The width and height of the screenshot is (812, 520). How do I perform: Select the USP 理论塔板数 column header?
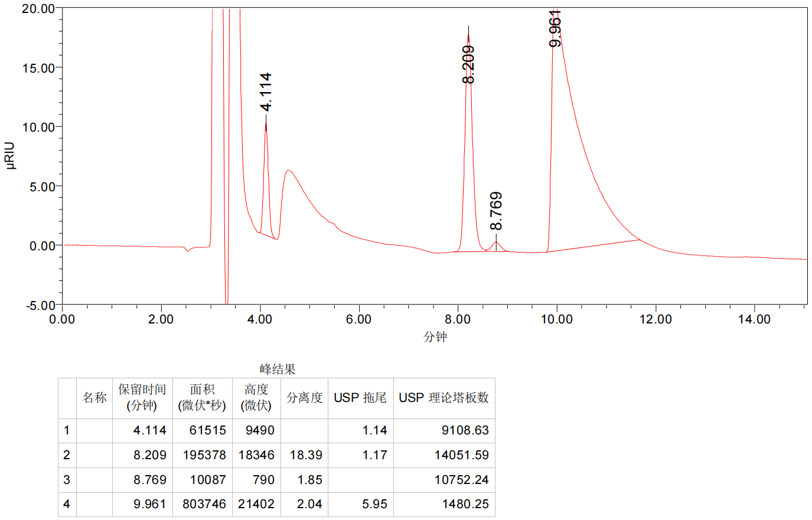click(443, 398)
